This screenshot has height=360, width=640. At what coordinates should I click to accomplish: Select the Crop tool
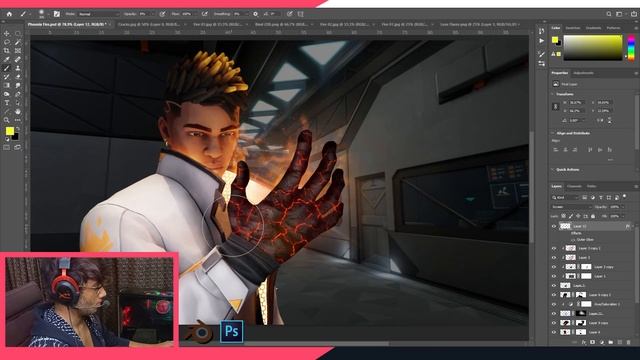point(7,51)
